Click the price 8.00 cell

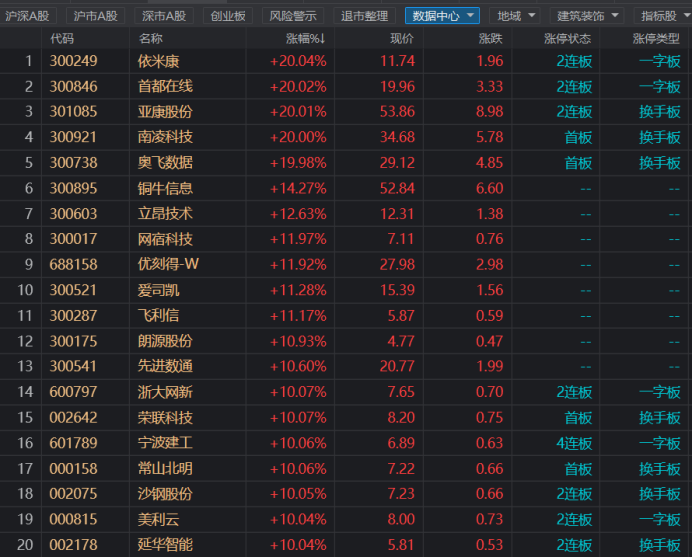click(x=401, y=520)
